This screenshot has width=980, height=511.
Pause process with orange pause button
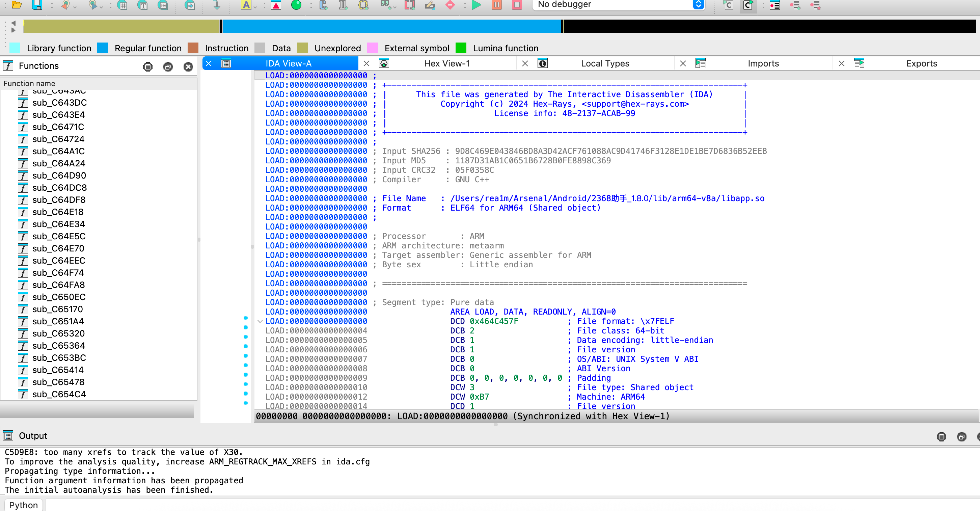pos(497,5)
